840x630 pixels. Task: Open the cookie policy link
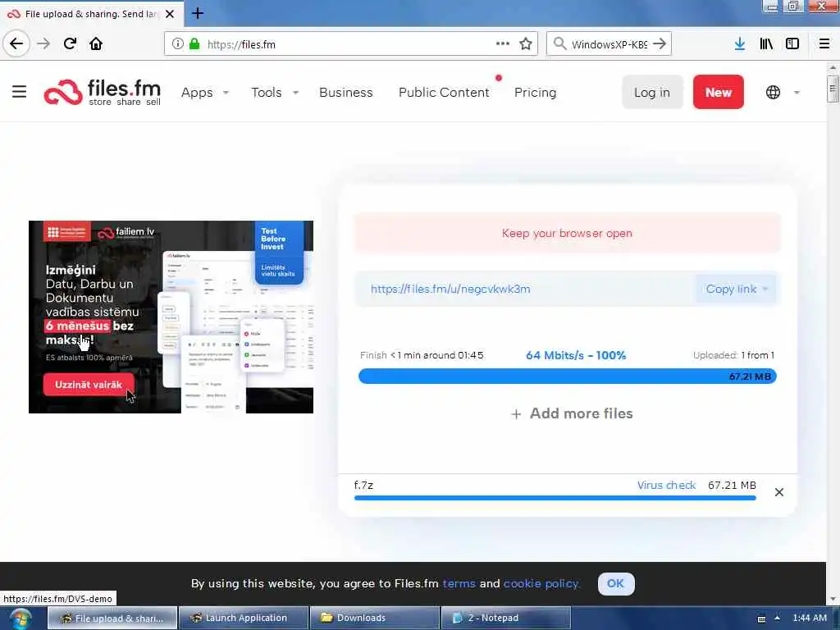pyautogui.click(x=541, y=583)
